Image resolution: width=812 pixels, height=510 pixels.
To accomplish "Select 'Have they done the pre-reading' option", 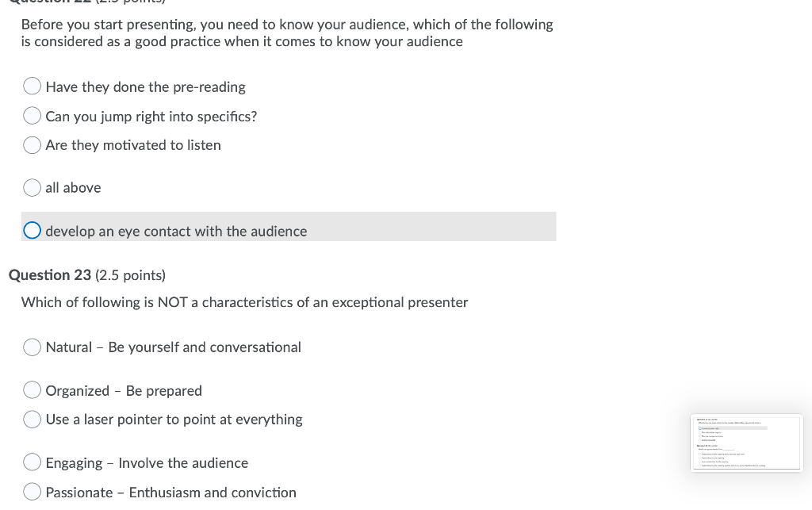I will click(x=32, y=86).
